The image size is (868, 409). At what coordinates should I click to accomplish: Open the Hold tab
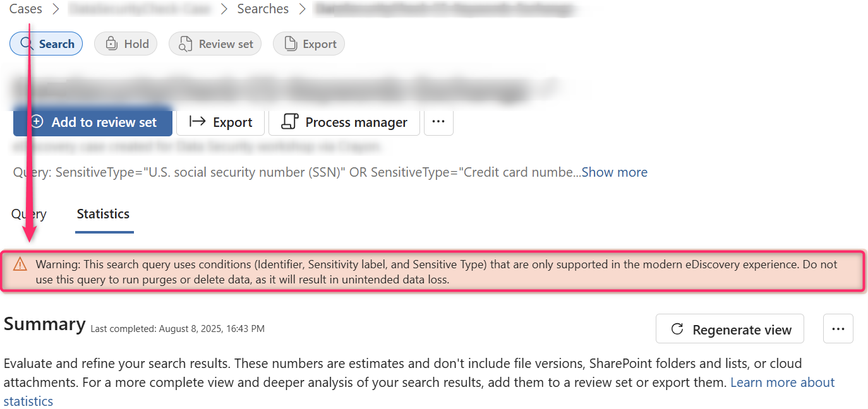pyautogui.click(x=126, y=44)
